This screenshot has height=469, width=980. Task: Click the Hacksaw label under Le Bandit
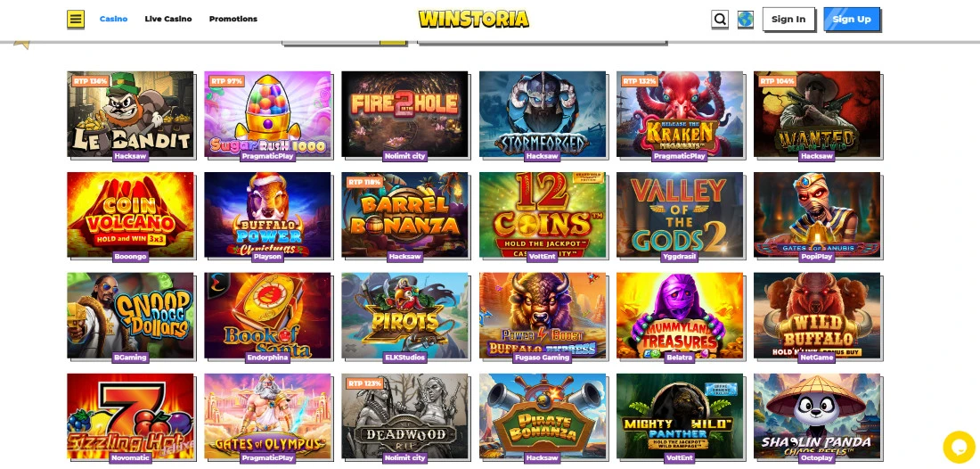(x=131, y=156)
